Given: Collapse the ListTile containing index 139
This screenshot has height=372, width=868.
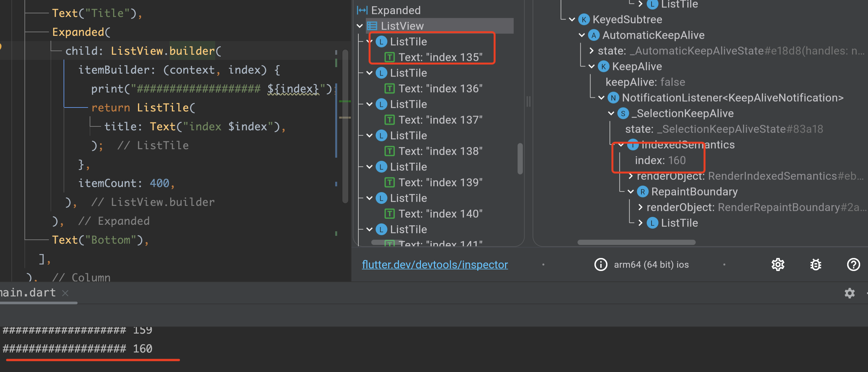Looking at the screenshot, I should pyautogui.click(x=369, y=167).
